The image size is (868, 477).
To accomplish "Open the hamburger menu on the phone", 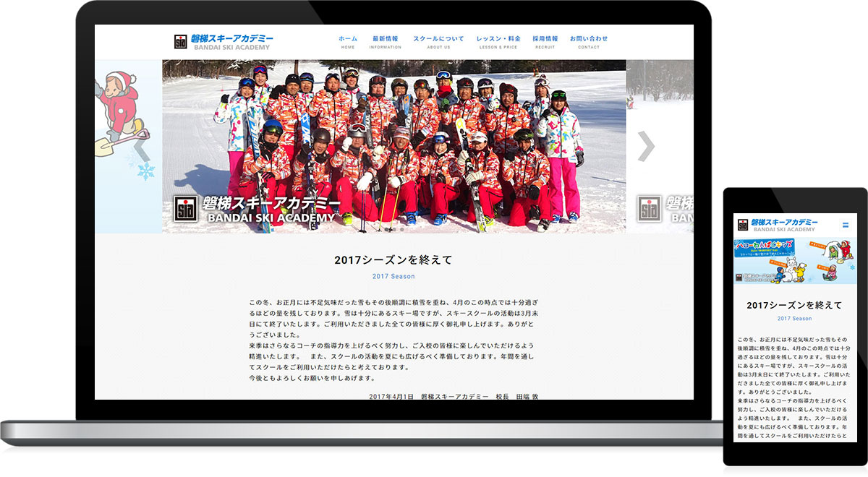I will [846, 225].
